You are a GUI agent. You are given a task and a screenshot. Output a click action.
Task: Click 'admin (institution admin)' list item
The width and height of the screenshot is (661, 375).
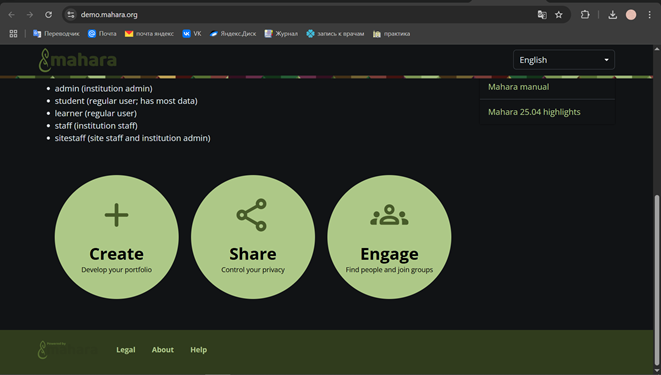coord(104,88)
